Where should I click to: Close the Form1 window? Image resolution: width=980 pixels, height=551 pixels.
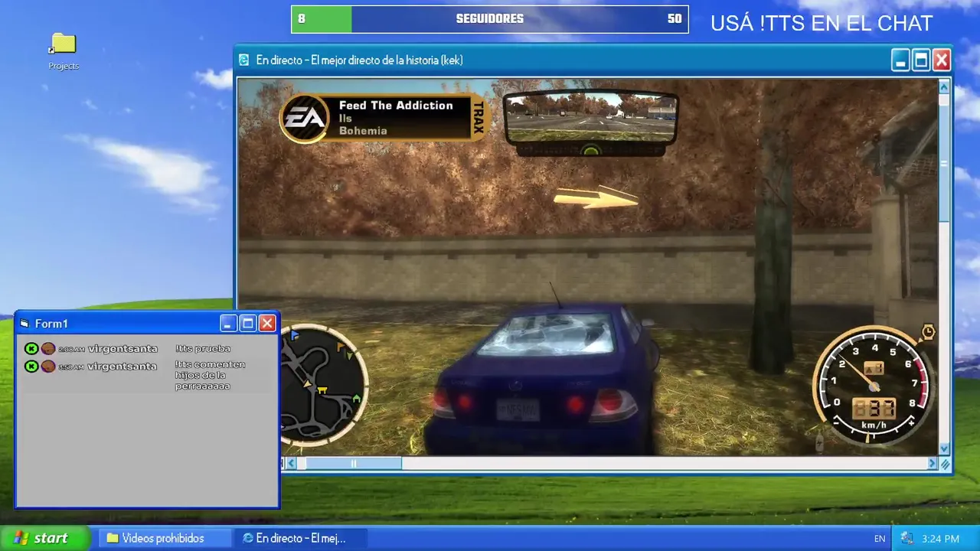click(x=266, y=324)
